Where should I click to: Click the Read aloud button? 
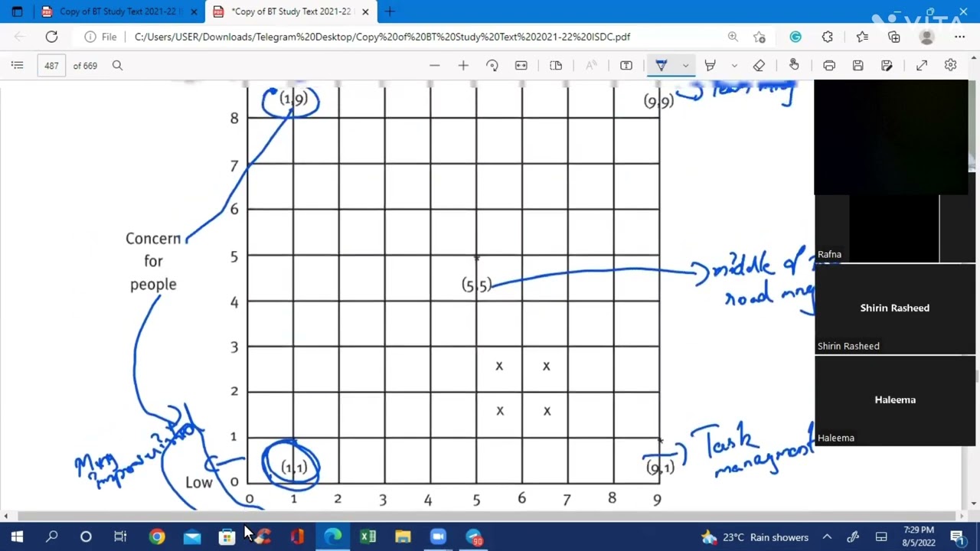click(x=591, y=66)
